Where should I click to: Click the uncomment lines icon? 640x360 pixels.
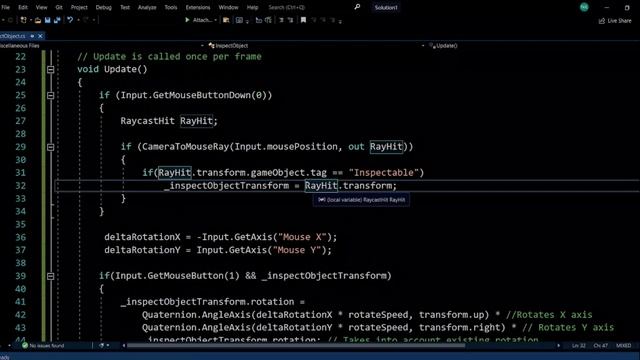click(x=268, y=20)
